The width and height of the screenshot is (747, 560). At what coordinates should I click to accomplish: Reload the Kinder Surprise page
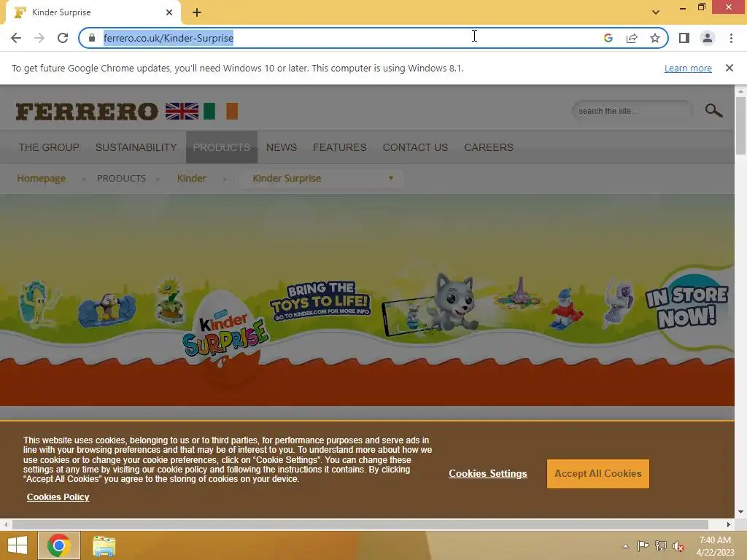click(x=63, y=38)
